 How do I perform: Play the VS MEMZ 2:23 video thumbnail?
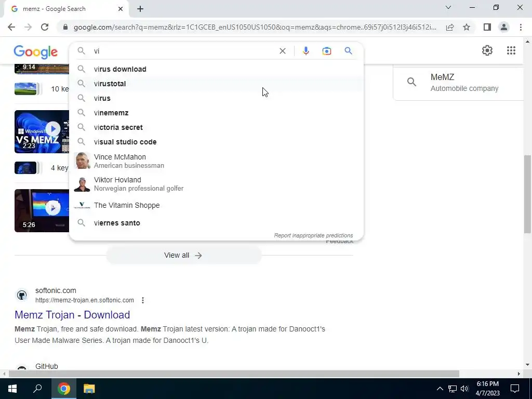click(42, 131)
